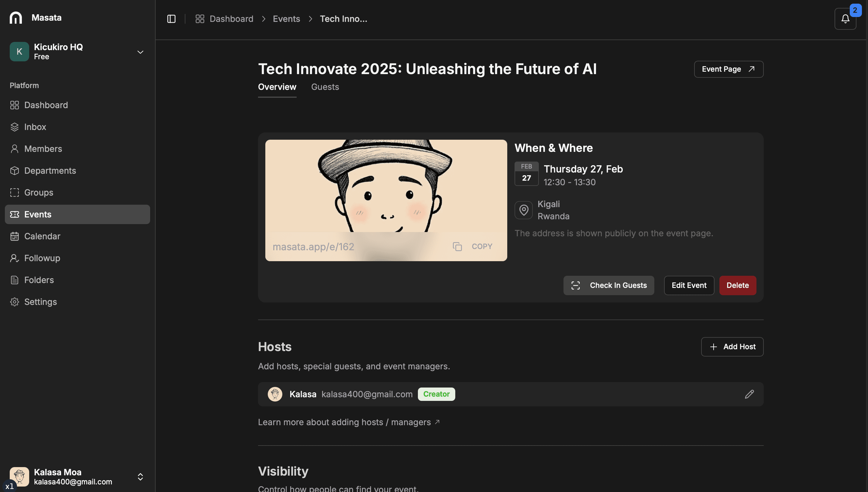The width and height of the screenshot is (868, 492).
Task: Click the copy link icon
Action: (x=457, y=247)
